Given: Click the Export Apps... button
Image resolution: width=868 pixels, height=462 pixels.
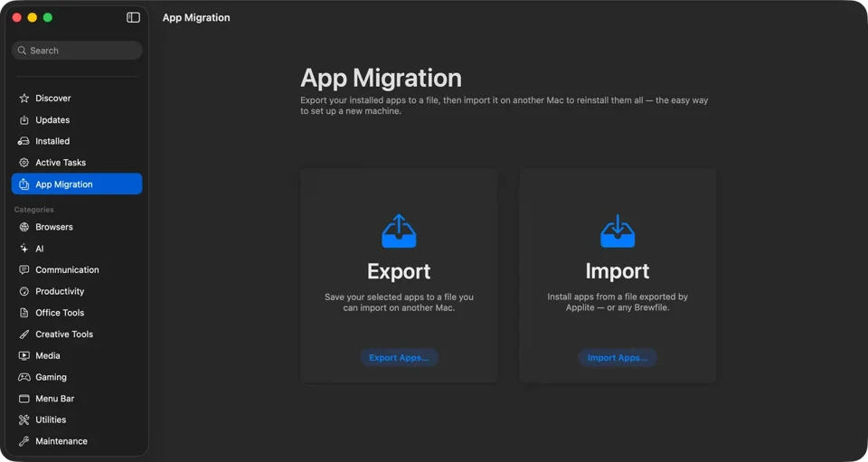Looking at the screenshot, I should [399, 357].
